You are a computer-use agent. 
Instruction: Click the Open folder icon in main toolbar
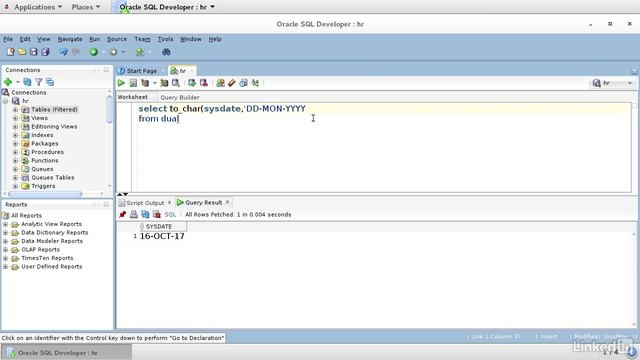(22, 52)
